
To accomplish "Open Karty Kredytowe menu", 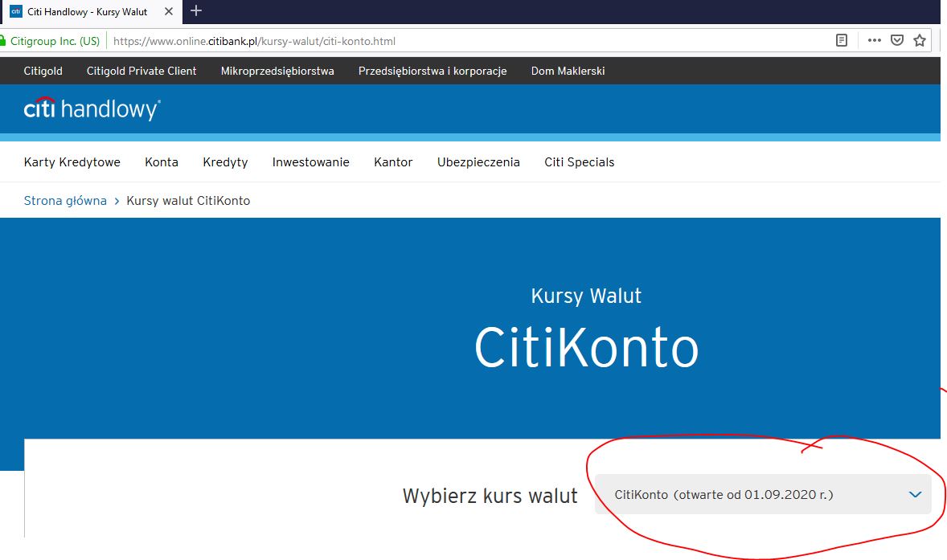I will 72,162.
